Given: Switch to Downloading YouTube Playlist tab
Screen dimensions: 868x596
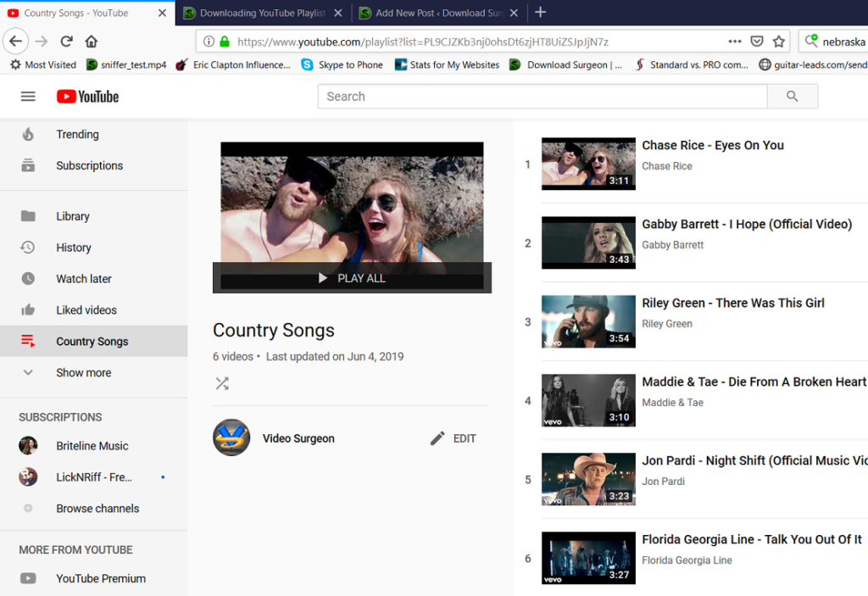Looking at the screenshot, I should [263, 13].
